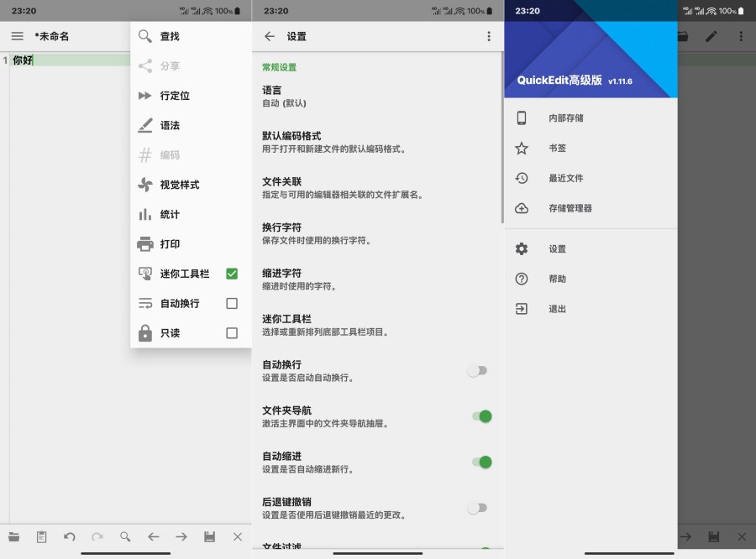Tap the history clock icon for 最近文件
This screenshot has height=559, width=756.
click(x=521, y=178)
